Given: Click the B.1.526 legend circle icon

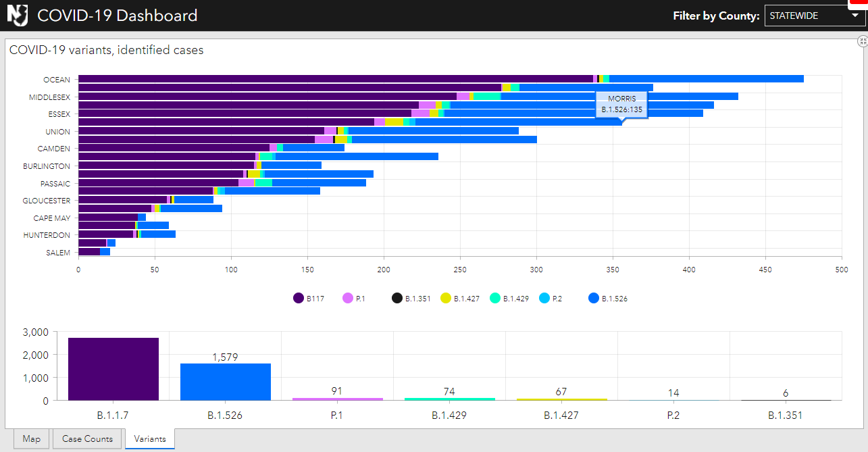Looking at the screenshot, I should pos(594,298).
